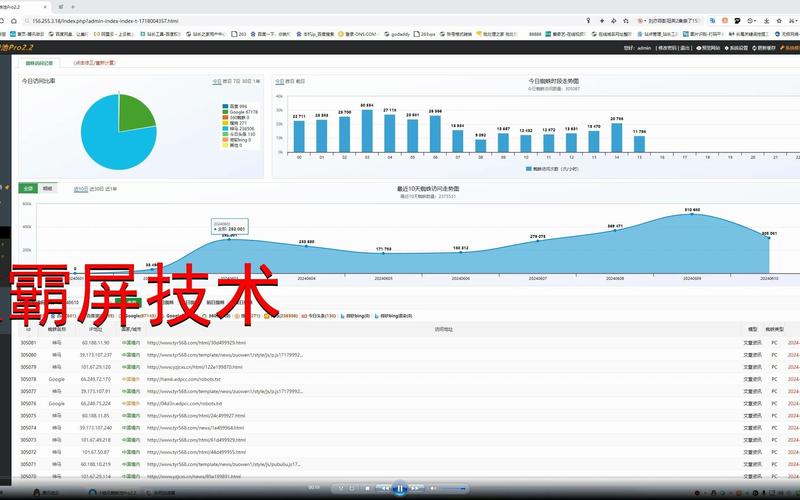Image resolution: width=800 pixels, height=500 pixels.
Task: Mute audio using the speaker icon
Action: (434, 488)
